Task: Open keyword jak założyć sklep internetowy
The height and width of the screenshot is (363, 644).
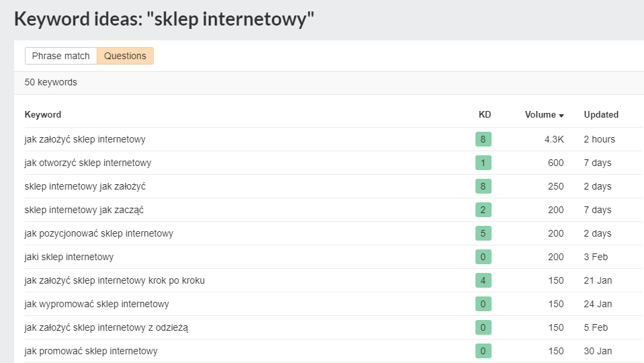Action: [x=85, y=139]
